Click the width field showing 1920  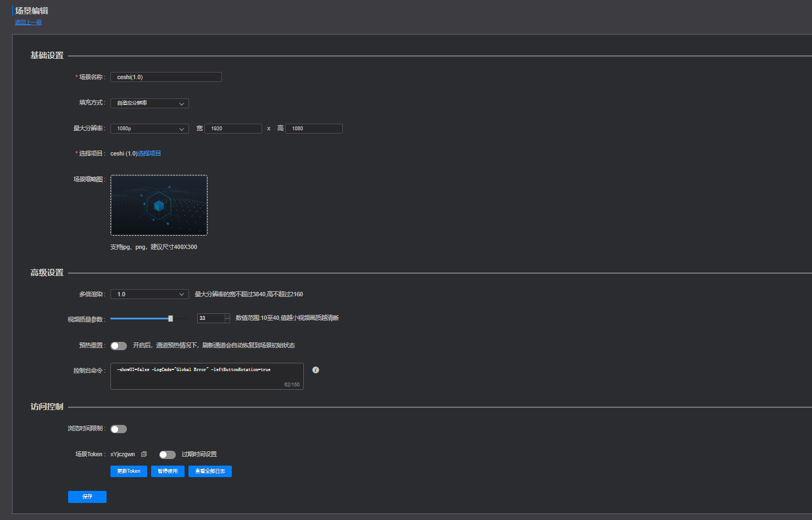coord(233,129)
